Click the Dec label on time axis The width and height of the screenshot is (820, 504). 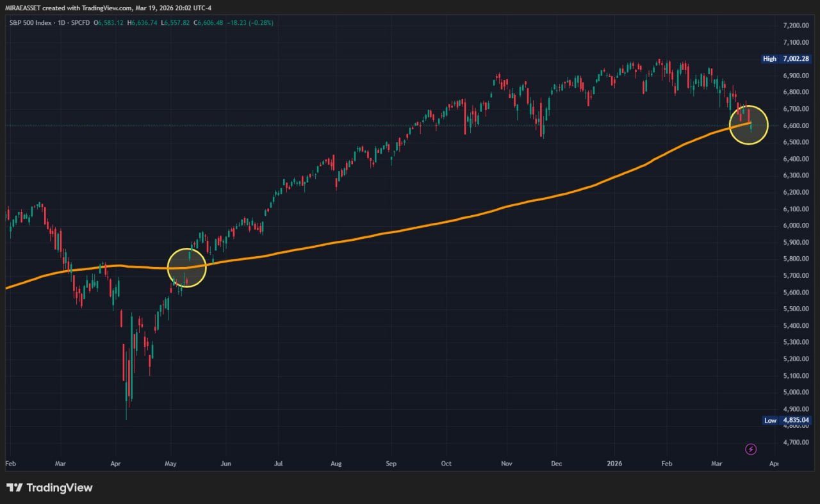555,462
